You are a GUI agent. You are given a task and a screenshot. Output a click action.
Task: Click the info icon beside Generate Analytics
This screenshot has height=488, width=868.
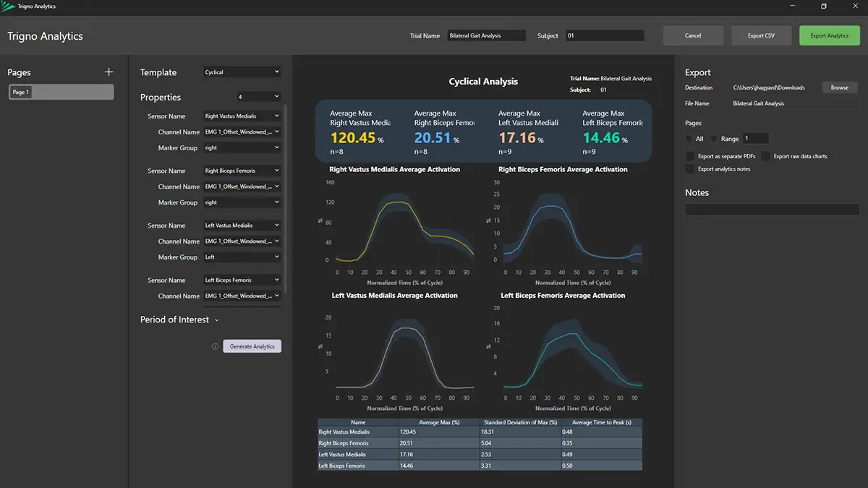coord(215,346)
